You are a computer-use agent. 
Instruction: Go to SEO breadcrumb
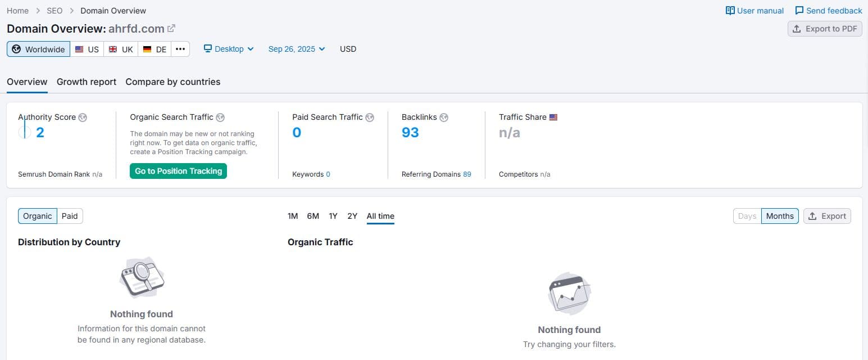(54, 11)
